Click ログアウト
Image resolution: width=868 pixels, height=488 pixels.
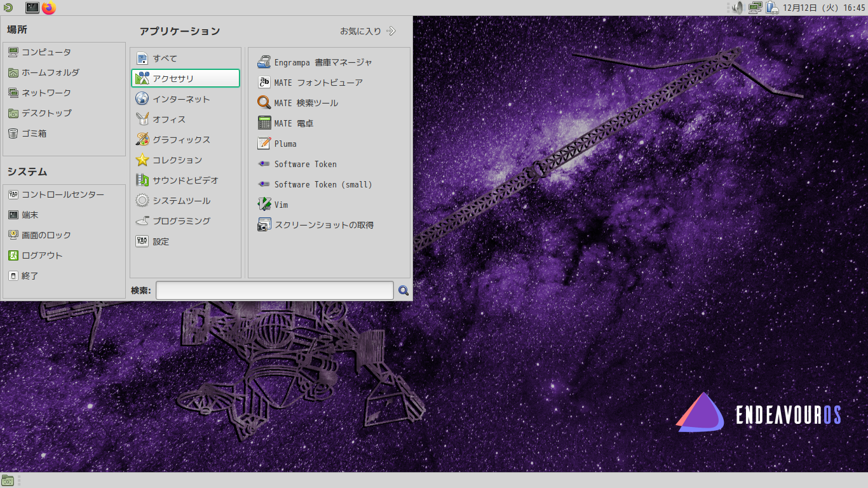(x=64, y=255)
